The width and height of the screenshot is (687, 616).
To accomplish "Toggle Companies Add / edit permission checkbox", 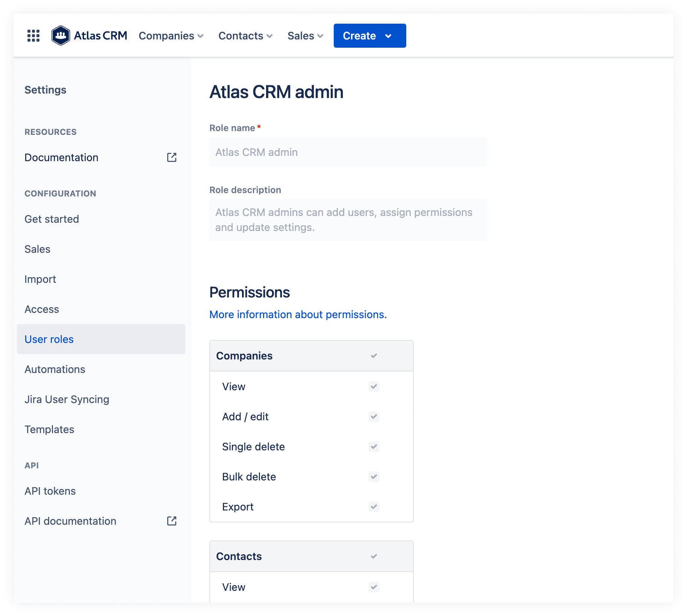I will coord(374,417).
